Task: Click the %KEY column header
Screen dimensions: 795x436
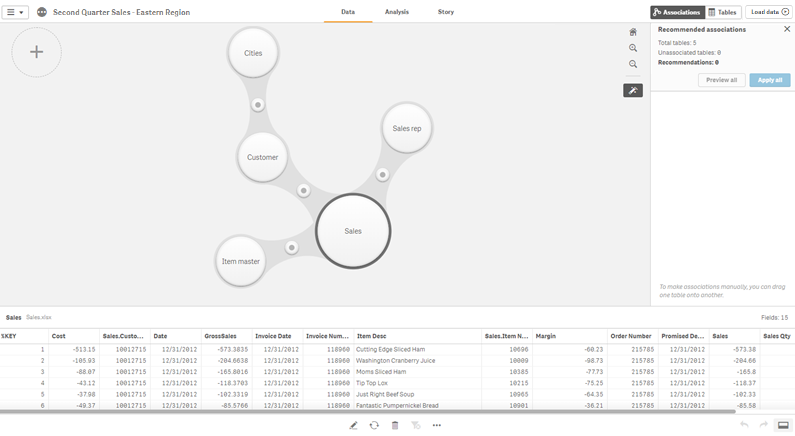Action: (24, 336)
